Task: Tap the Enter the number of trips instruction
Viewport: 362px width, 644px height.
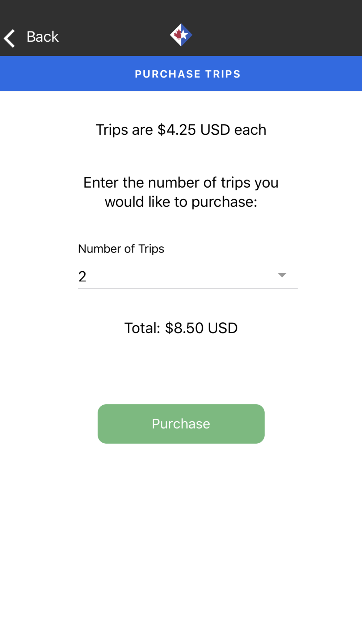Action: (181, 192)
